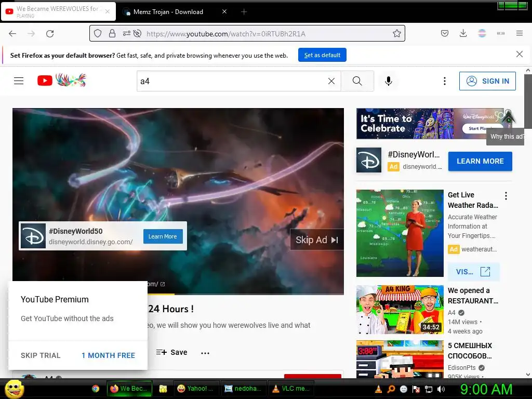Click SIGN IN on YouTube
This screenshot has width=532, height=399.
[x=487, y=81]
